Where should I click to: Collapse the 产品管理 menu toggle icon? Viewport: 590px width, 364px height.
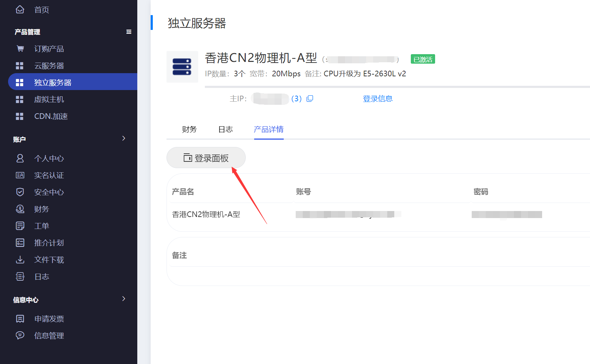[x=129, y=32]
